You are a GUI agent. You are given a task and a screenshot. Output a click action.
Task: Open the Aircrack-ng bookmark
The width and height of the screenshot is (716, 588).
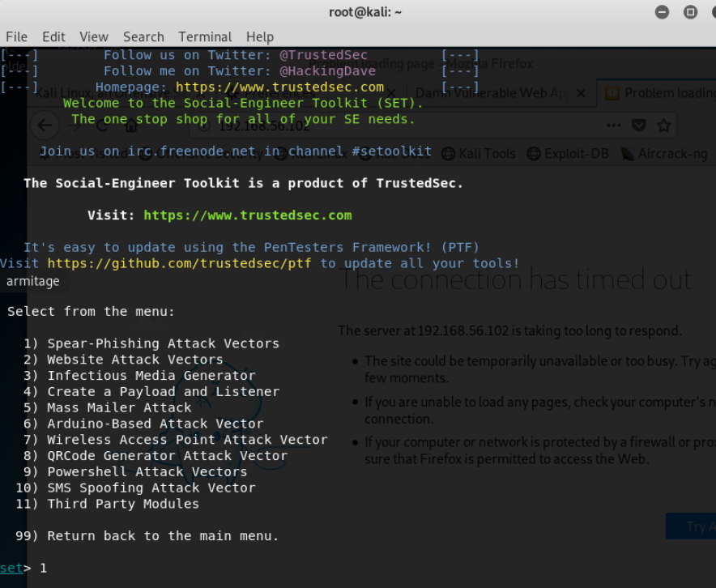pos(663,153)
